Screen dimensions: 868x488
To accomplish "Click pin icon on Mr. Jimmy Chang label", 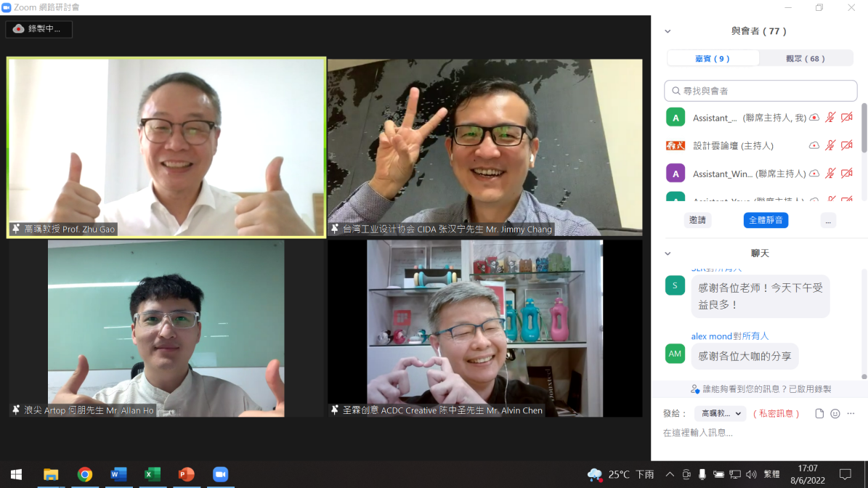I will (x=334, y=229).
